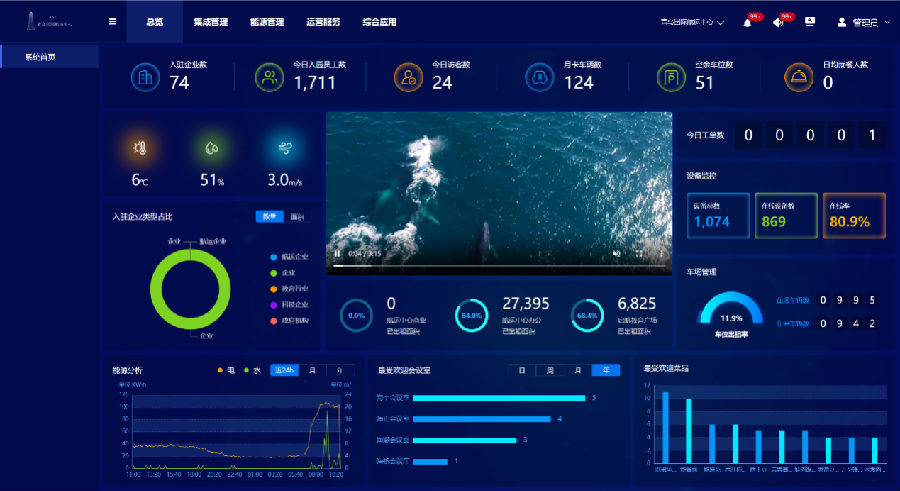Click the 月卡车辆数 car icon
Viewport: 900px width, 491px height.
click(x=539, y=76)
